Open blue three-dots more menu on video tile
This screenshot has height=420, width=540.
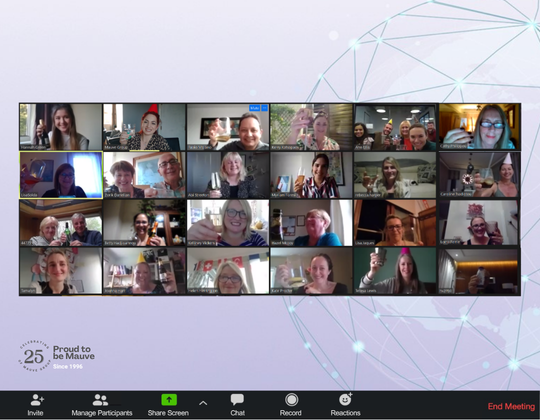pyautogui.click(x=264, y=108)
